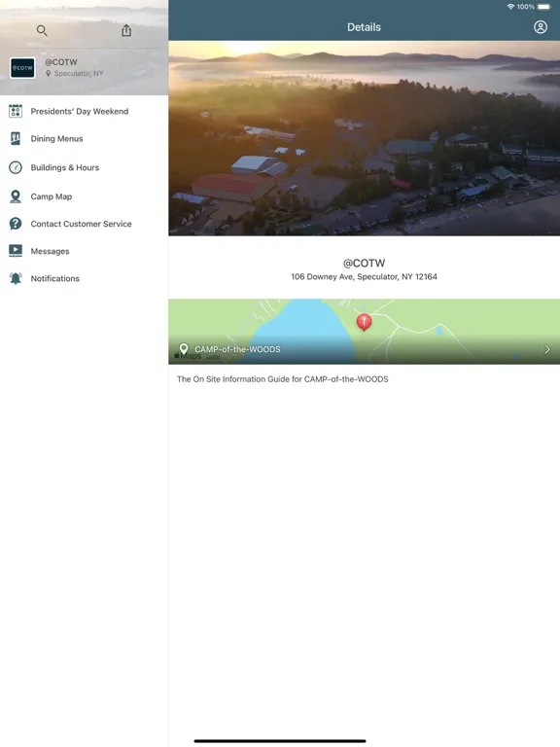The width and height of the screenshot is (560, 747).
Task: Click the On Site Information Guide description
Action: tap(282, 379)
